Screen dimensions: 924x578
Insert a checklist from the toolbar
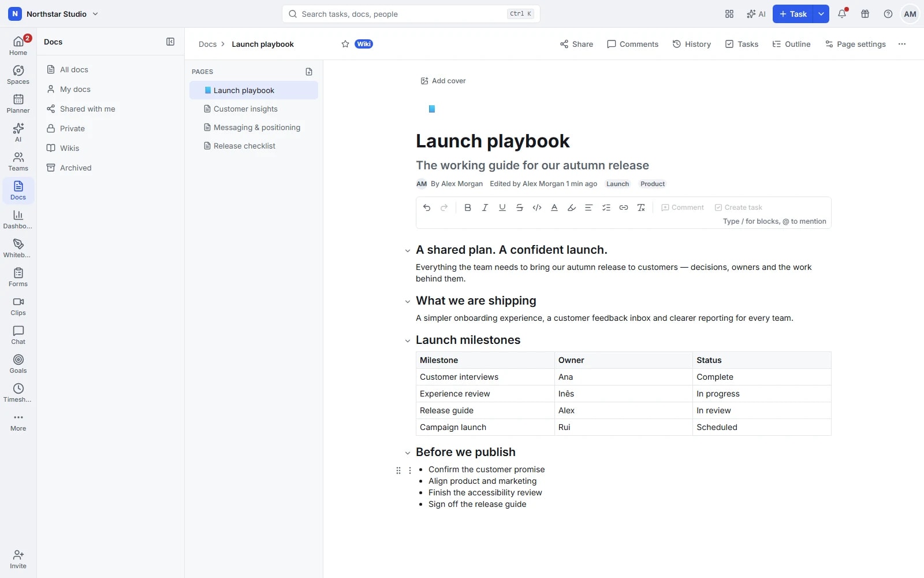(x=606, y=208)
